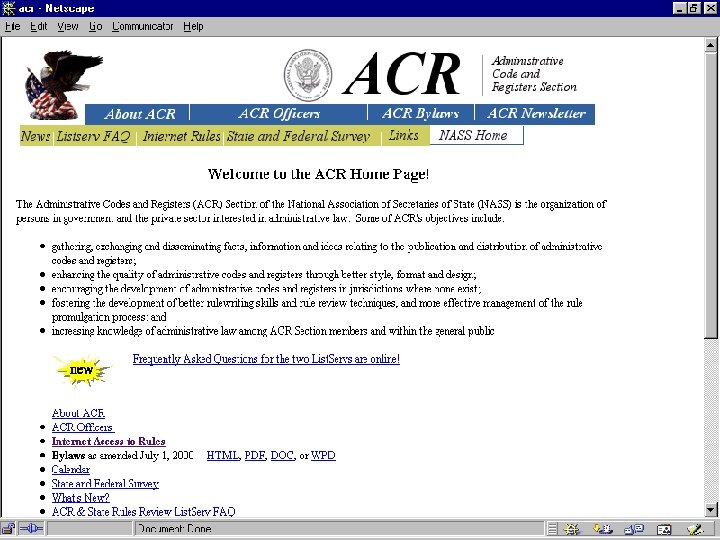
Task: Maximize the Netscape window
Action: [694, 8]
